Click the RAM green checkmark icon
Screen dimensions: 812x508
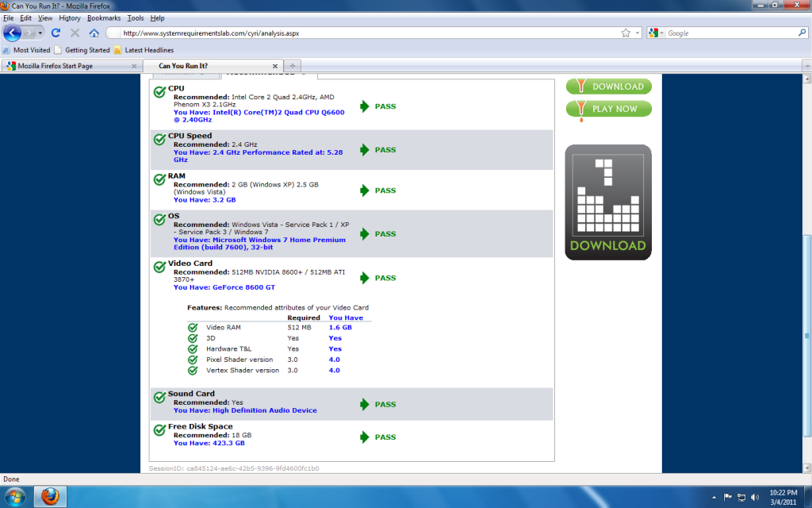[x=159, y=179]
